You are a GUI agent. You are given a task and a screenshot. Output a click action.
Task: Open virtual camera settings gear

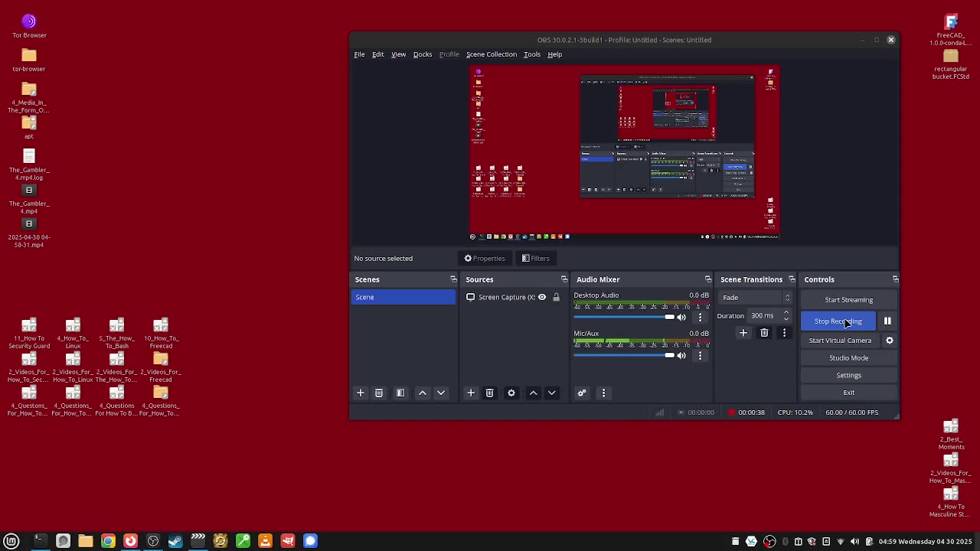click(x=890, y=341)
